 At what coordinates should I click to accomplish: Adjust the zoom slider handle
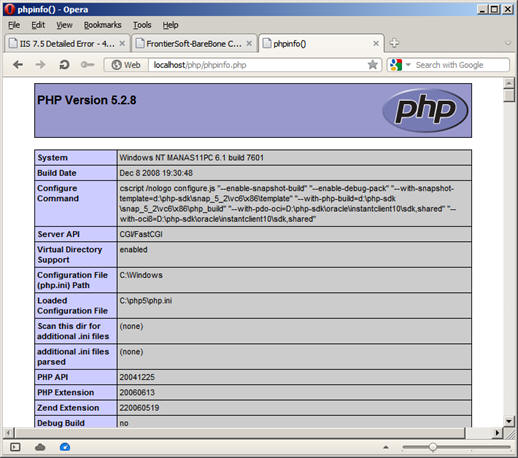[432, 447]
